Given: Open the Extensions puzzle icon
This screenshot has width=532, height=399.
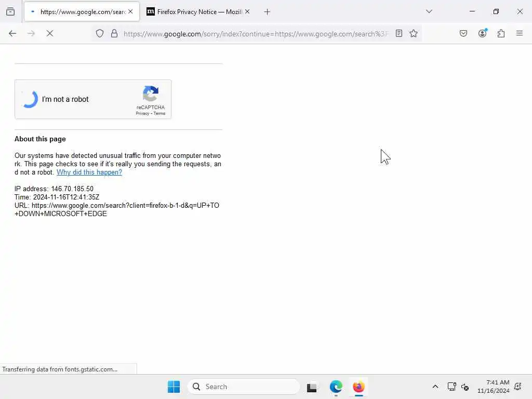Looking at the screenshot, I should click(501, 33).
